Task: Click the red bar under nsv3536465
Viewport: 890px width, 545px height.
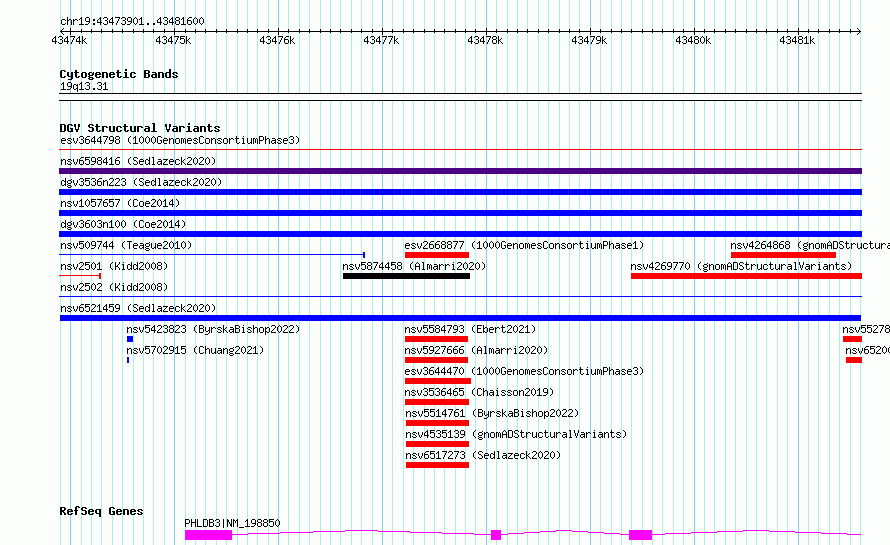Action: 437,402
